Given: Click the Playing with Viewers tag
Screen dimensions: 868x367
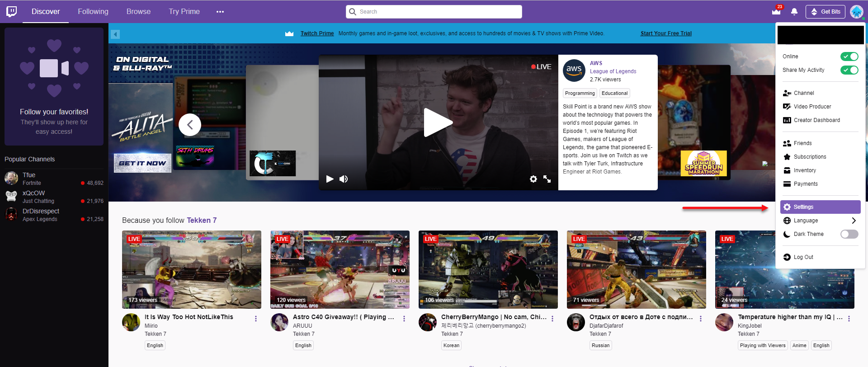Looking at the screenshot, I should tap(763, 345).
